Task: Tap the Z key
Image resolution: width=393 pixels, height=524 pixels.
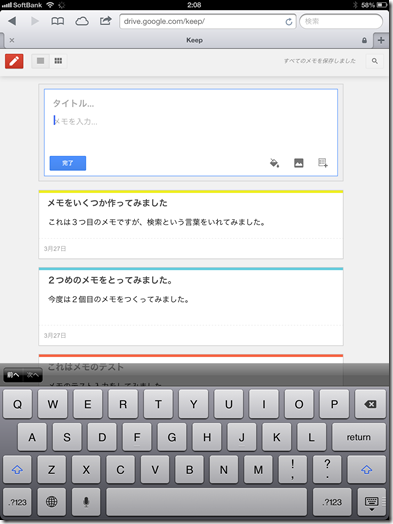Action: click(x=52, y=470)
